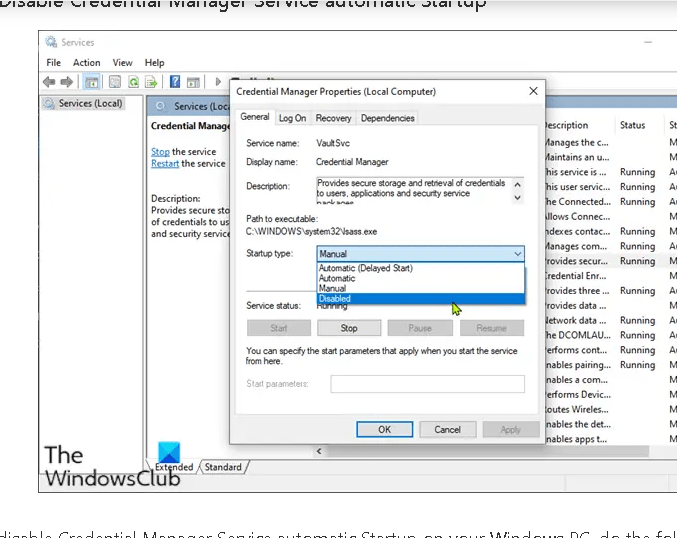
Task: Click the Back arrow toolbar icon
Action: coord(49,82)
